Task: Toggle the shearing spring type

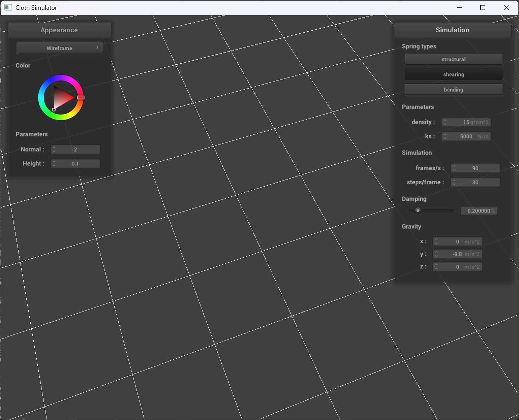Action: tap(454, 74)
